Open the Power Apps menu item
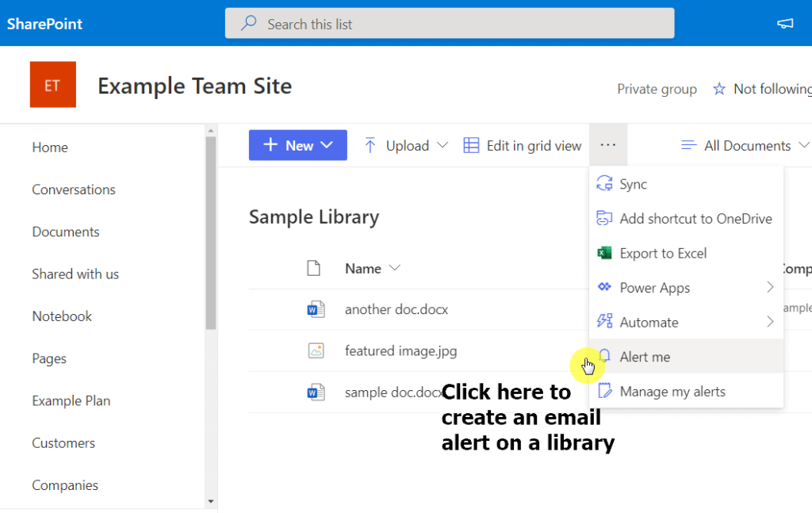 (x=686, y=287)
